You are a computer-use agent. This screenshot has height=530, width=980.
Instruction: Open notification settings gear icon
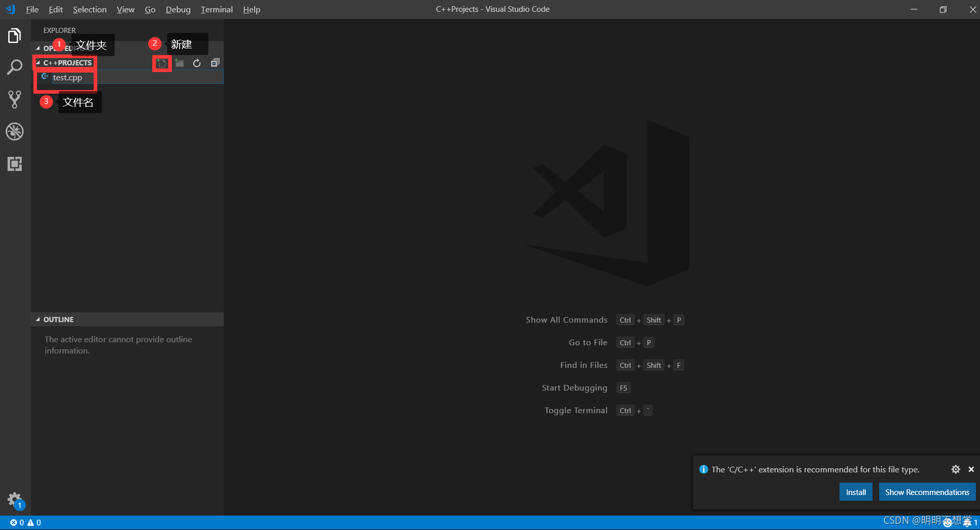click(x=956, y=469)
